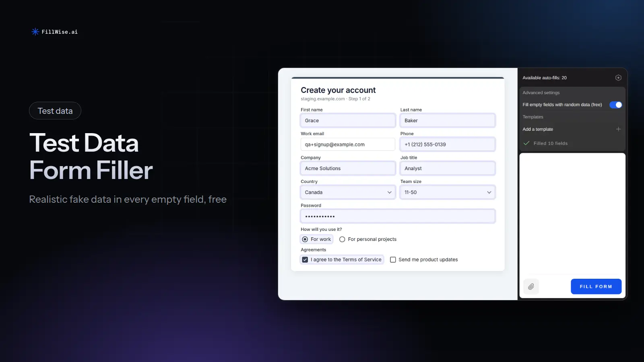
Task: Click the Company field with Acme Solutions
Action: coord(348,169)
